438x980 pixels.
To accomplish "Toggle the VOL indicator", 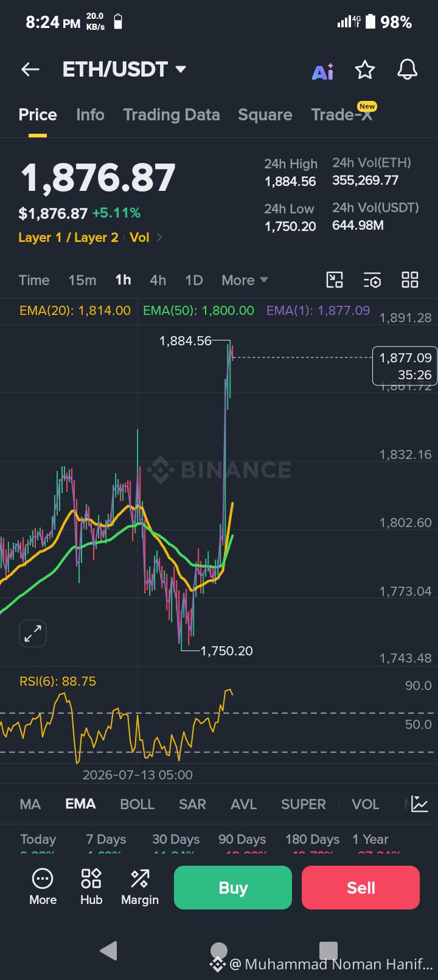I will (366, 804).
